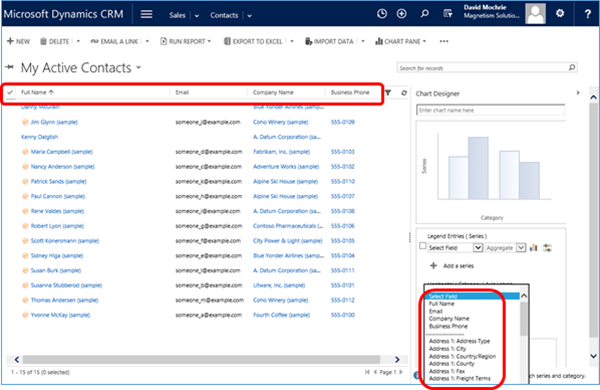Sort by Email column header
The height and width of the screenshot is (390, 600).
click(x=182, y=92)
